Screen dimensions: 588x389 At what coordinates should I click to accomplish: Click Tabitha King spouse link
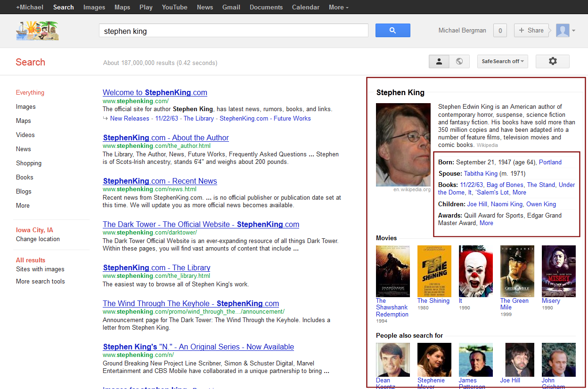(x=481, y=174)
